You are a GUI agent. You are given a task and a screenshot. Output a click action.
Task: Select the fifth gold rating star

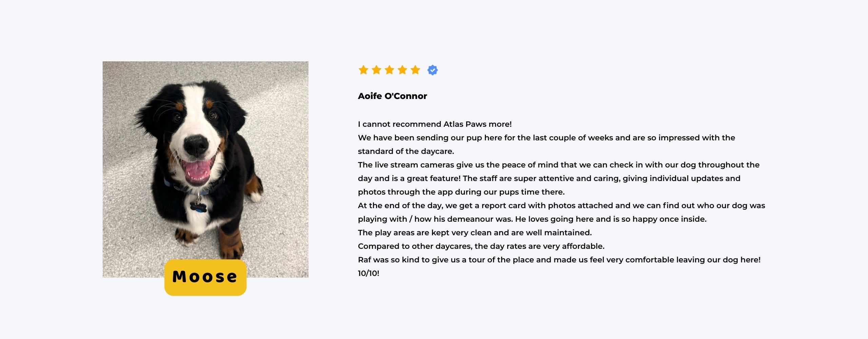(x=415, y=70)
